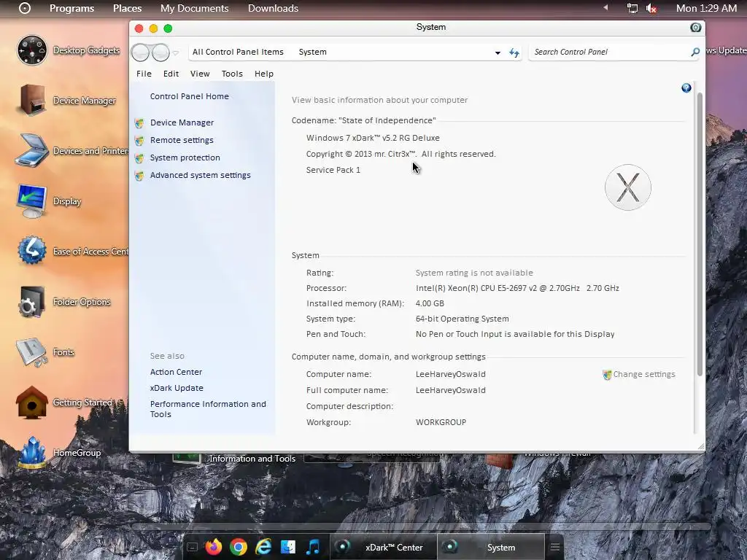Open Remote settings link
Screen dimensions: 747x560
[x=182, y=140]
